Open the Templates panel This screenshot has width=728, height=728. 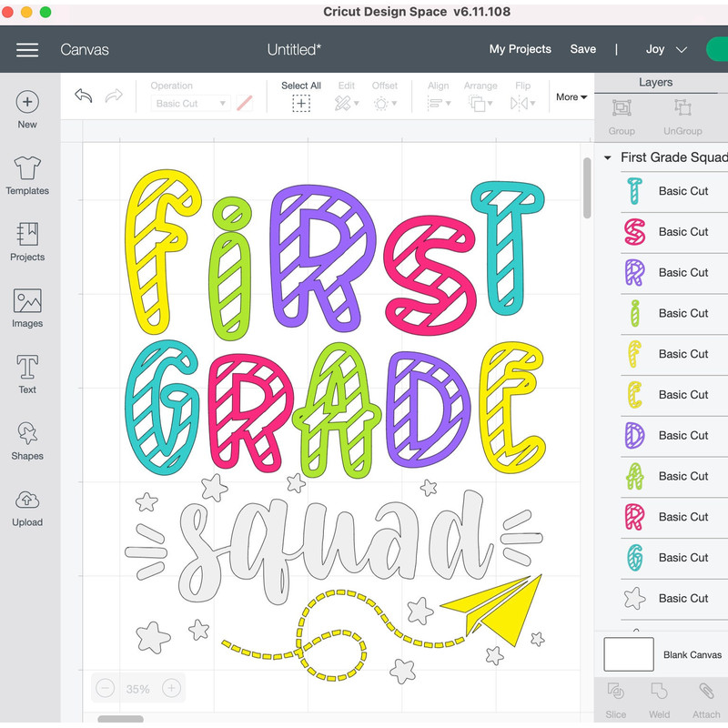click(x=26, y=174)
